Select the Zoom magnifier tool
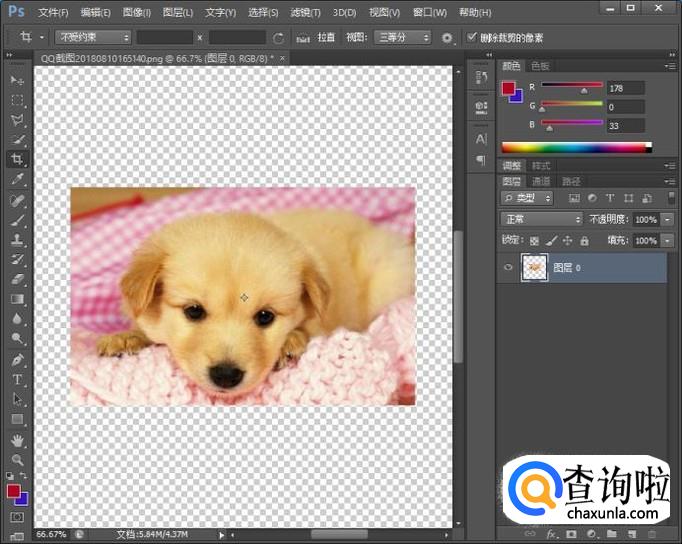The height and width of the screenshot is (544, 682). [17, 460]
